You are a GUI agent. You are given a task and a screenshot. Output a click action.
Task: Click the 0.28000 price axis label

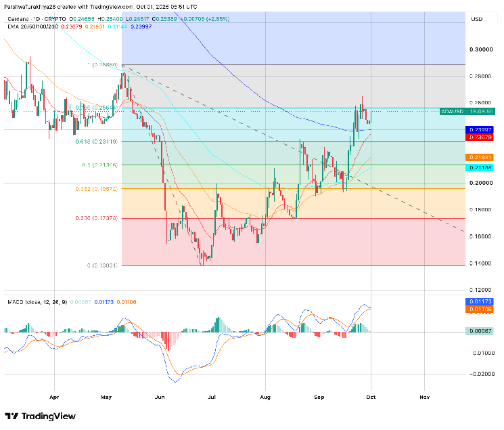[x=481, y=77]
